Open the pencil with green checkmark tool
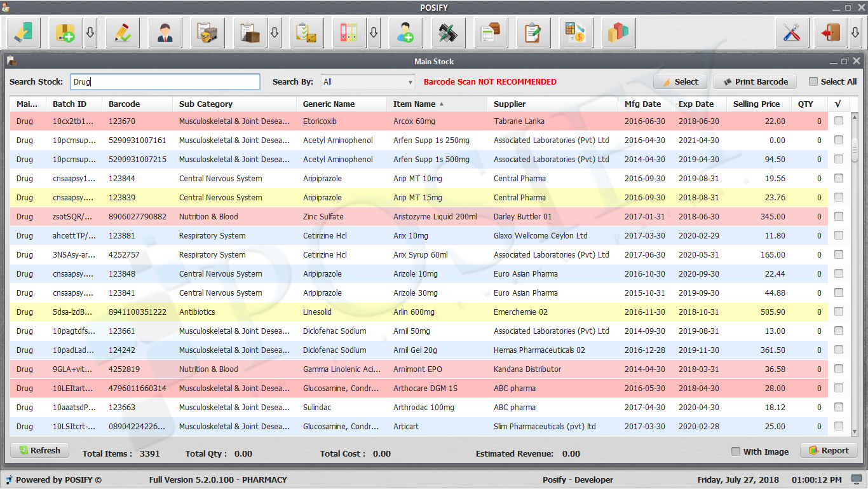 coord(123,32)
